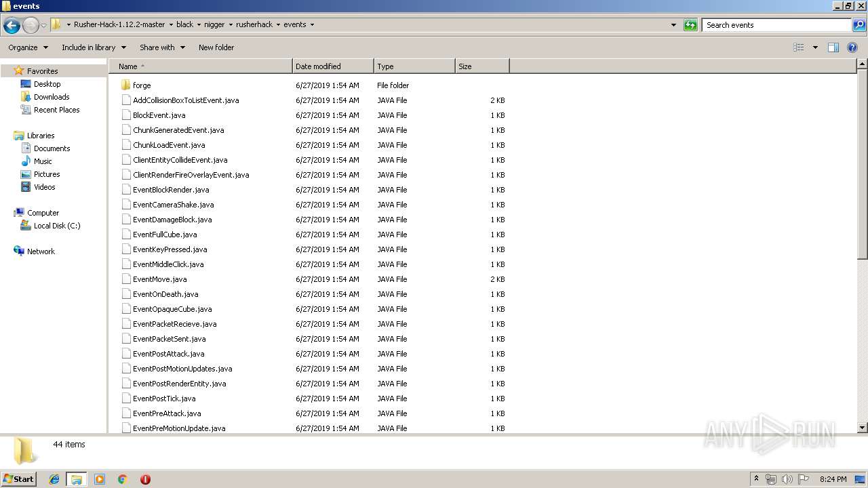
Task: Select EventPostMotionUpdates.java file
Action: (x=182, y=369)
